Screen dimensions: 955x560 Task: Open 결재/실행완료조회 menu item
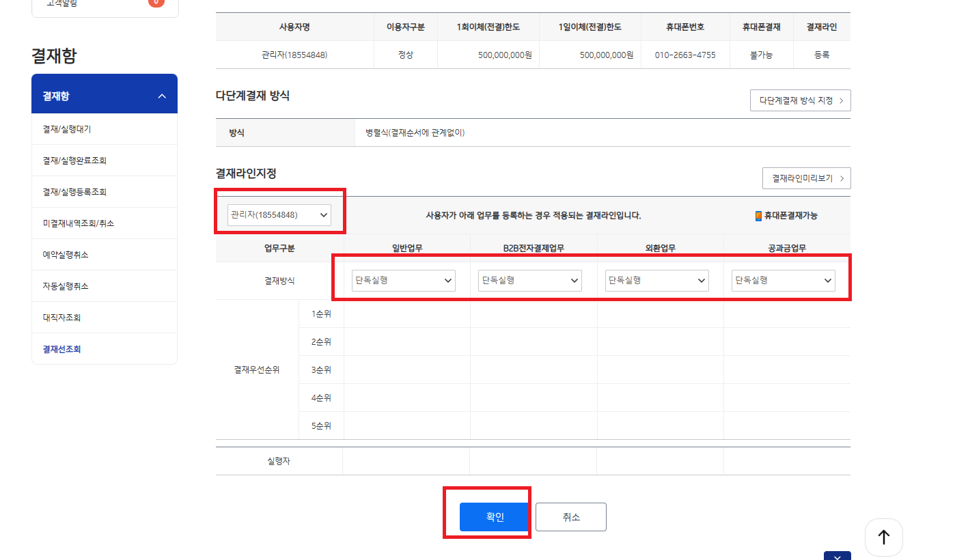(105, 160)
